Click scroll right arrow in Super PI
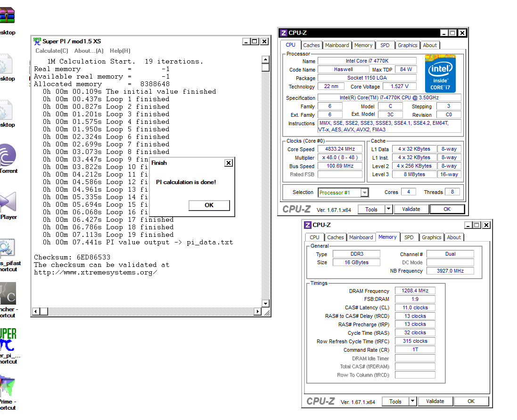Image resolution: width=517 pixels, height=420 pixels. [258, 311]
